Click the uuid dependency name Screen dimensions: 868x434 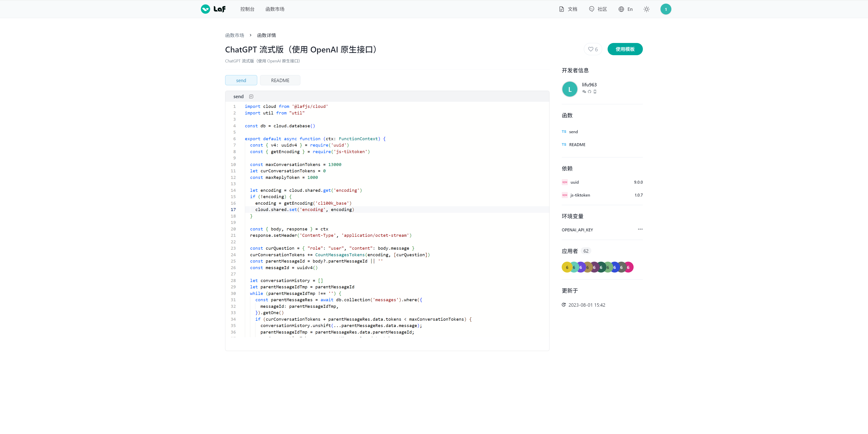(575, 183)
